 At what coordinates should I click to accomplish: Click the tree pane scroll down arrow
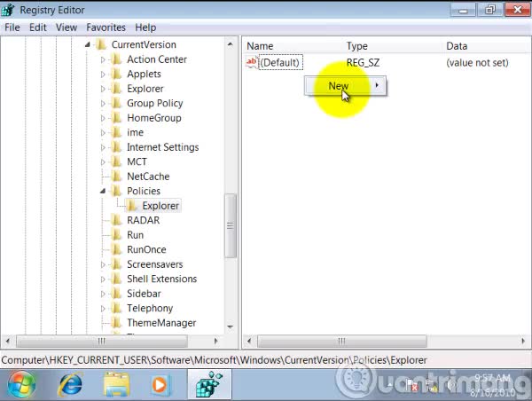231,326
